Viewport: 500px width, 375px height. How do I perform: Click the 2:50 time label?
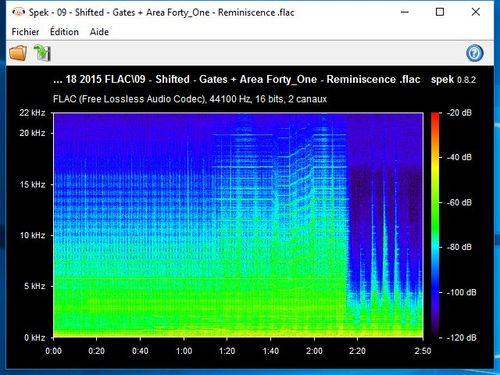click(x=423, y=351)
